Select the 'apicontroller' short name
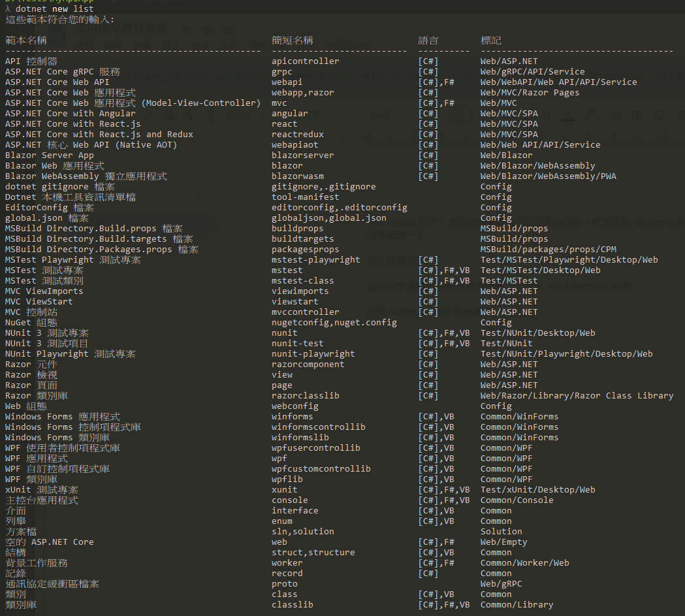685x616 pixels. pos(306,61)
